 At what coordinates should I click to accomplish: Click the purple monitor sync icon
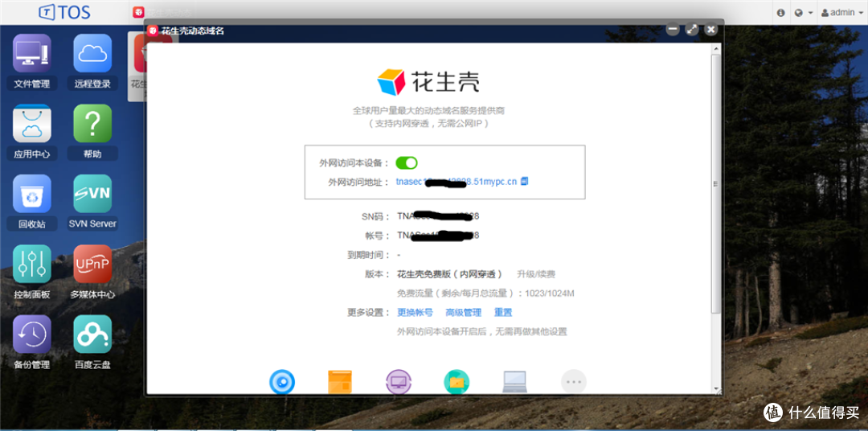click(x=399, y=382)
